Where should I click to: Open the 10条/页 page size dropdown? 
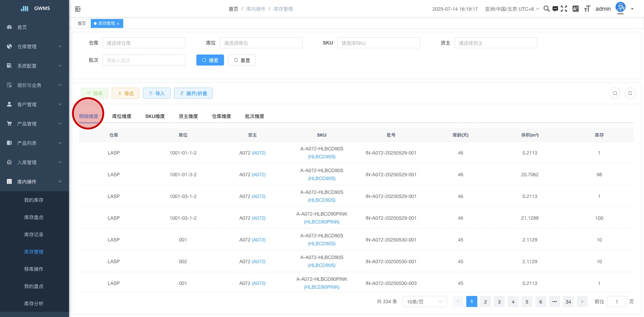click(425, 302)
